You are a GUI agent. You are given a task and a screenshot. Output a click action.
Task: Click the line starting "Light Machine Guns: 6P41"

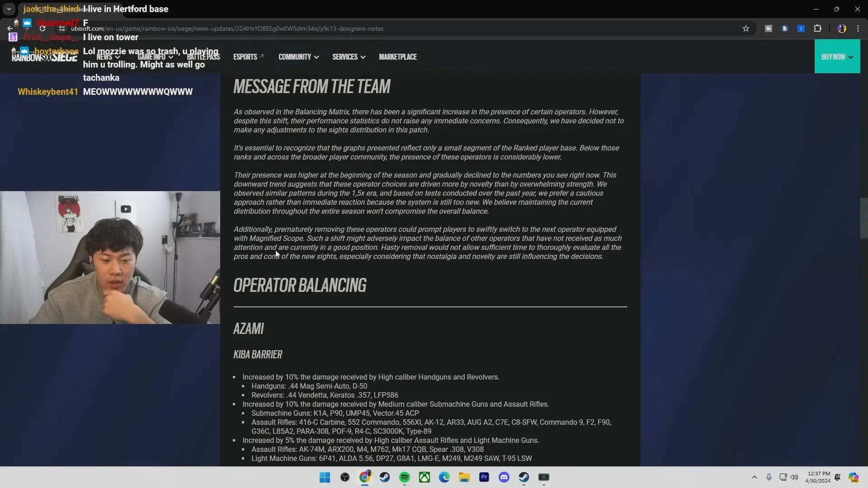point(392,459)
